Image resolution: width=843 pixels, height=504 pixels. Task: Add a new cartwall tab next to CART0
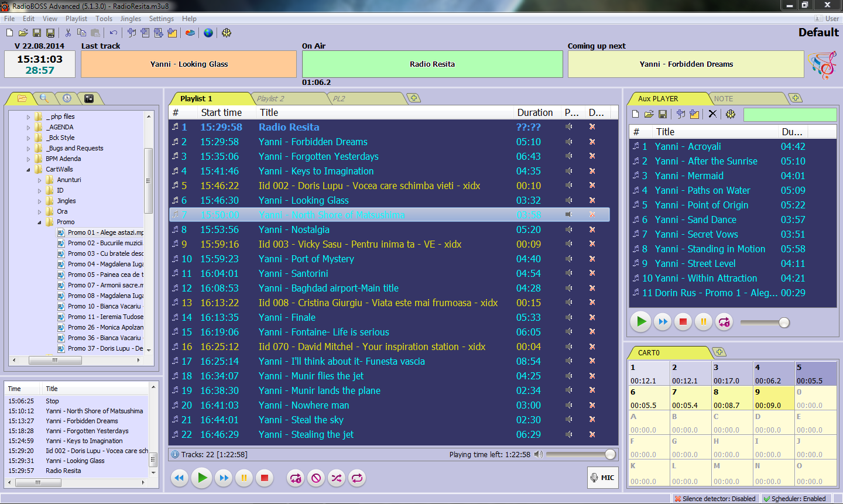[x=720, y=352]
